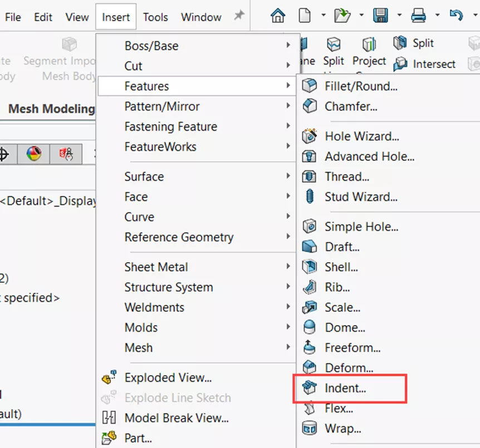The image size is (480, 448).
Task: Select Fillet/Round from the Features submenu
Action: (x=361, y=86)
